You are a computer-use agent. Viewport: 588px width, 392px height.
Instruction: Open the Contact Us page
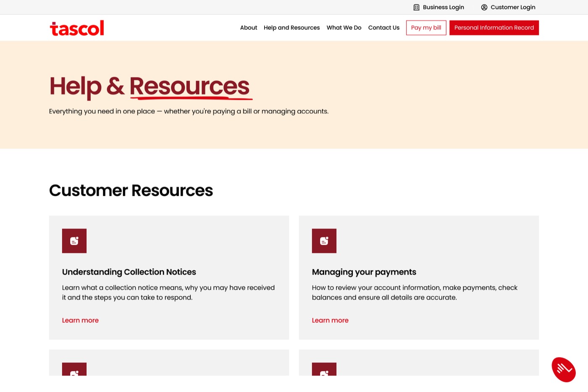point(383,27)
